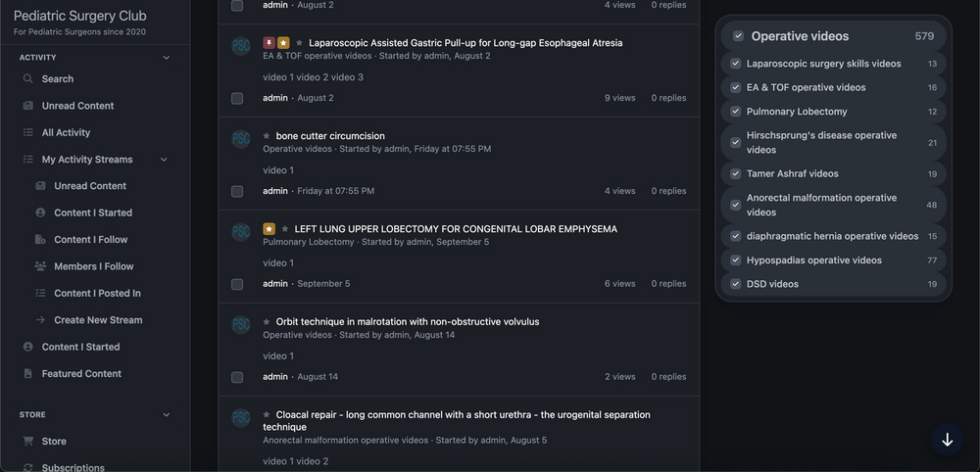Uncheck the Hypospadias operative videos checkbox
This screenshot has width=980, height=472.
(x=736, y=260)
